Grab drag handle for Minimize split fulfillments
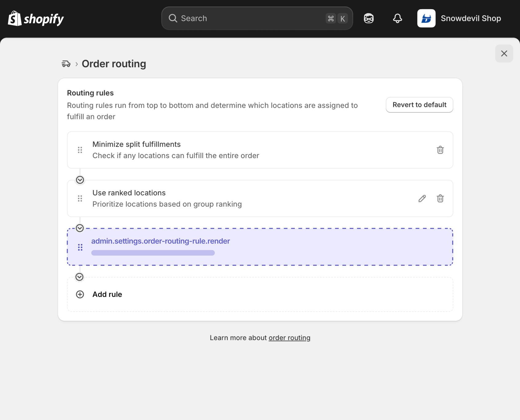520x420 pixels. (80, 150)
